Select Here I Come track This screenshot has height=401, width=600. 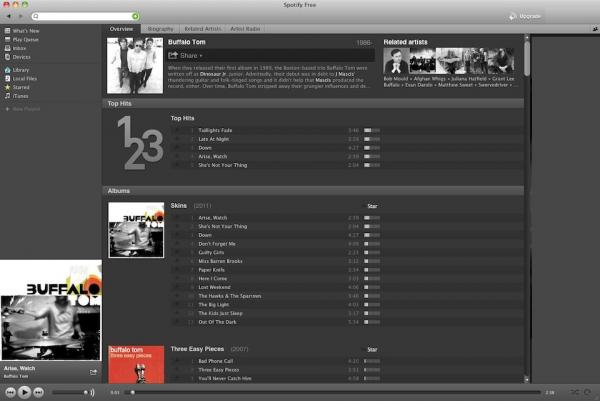[x=213, y=279]
